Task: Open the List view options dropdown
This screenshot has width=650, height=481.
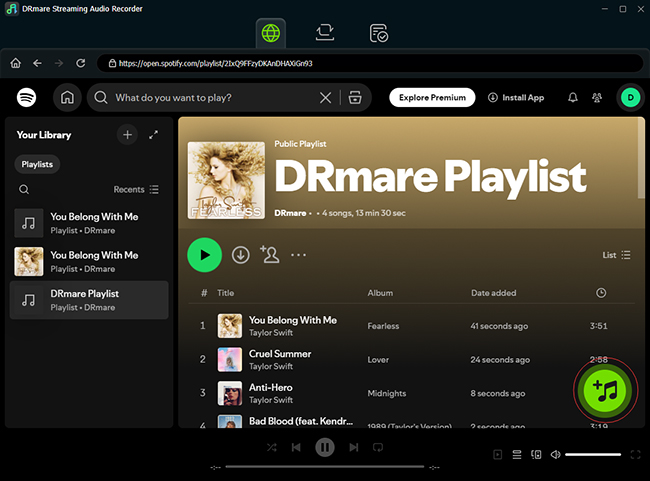Action: 616,255
